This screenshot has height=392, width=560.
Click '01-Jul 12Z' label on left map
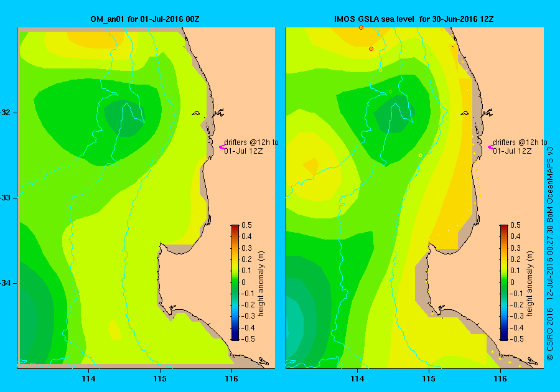pos(243,151)
